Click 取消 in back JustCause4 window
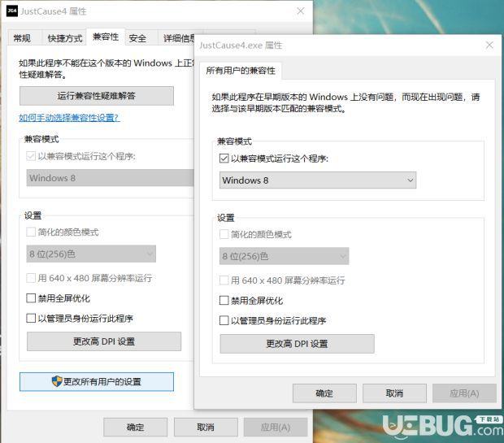The width and height of the screenshot is (504, 443). (x=206, y=427)
